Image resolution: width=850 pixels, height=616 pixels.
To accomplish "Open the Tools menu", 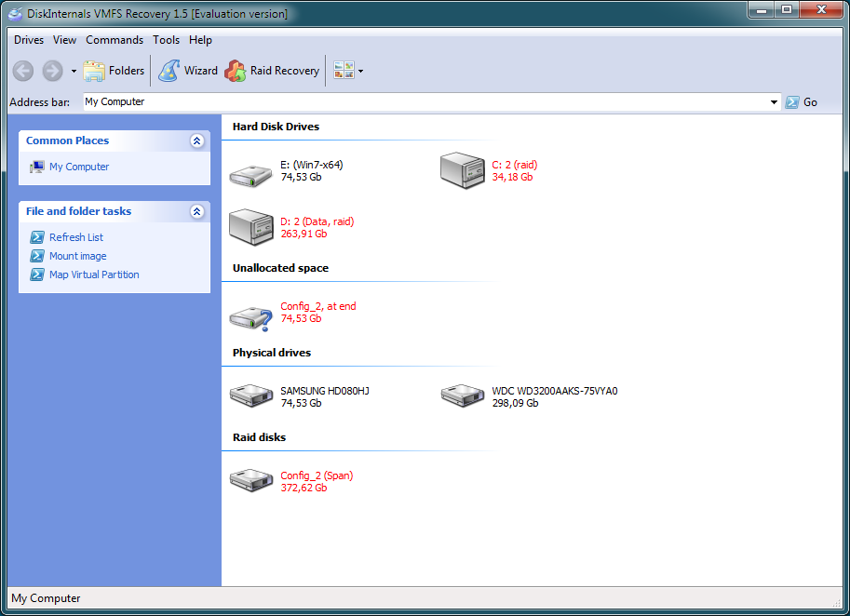I will [166, 40].
